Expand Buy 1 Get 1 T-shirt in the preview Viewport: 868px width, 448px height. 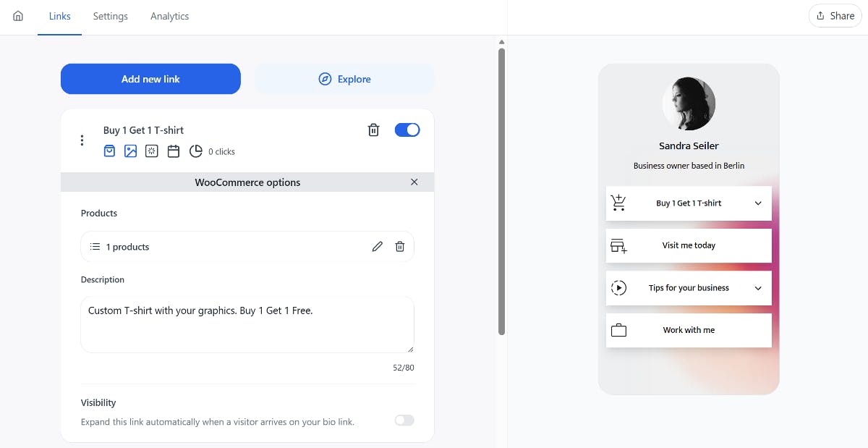tap(757, 203)
